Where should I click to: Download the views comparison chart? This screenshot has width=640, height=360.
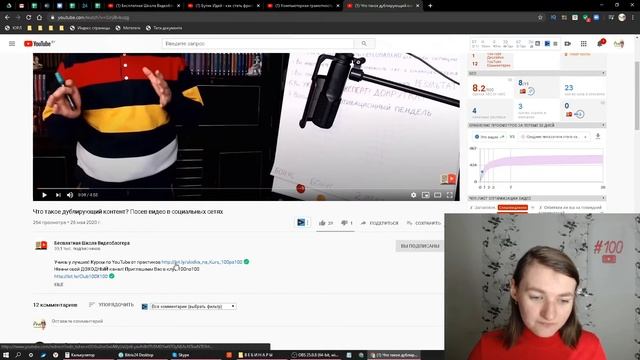[x=598, y=136]
